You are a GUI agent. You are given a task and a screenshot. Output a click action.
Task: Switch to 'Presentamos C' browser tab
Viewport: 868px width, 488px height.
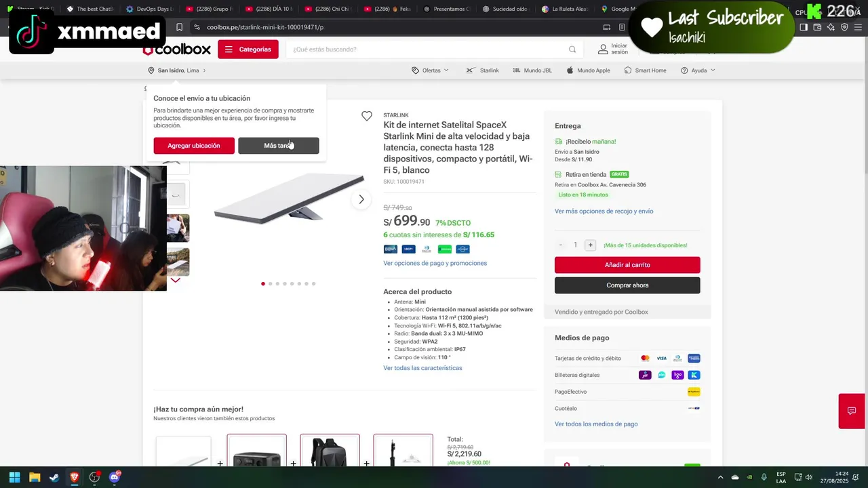(446, 9)
